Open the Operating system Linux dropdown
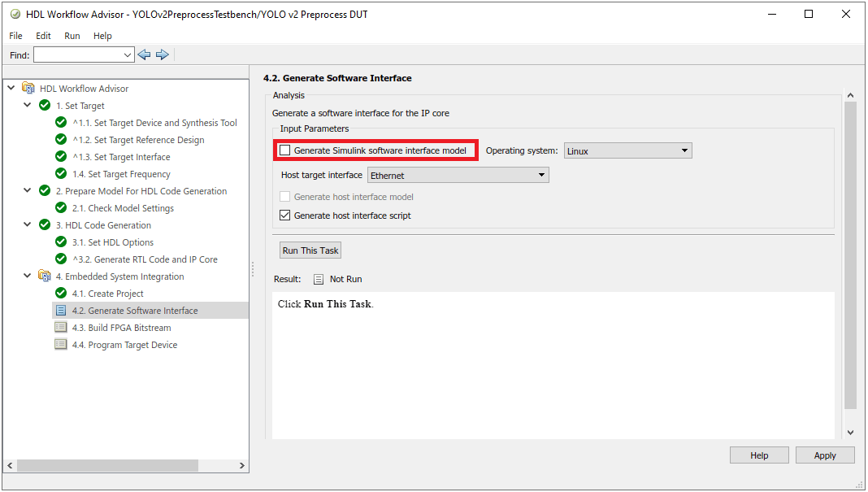This screenshot has height=492, width=868. 627,150
